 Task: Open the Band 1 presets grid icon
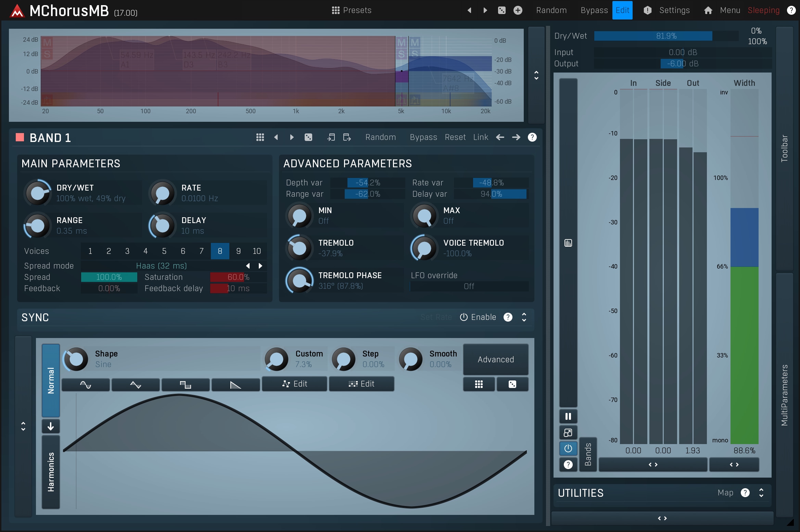[260, 137]
